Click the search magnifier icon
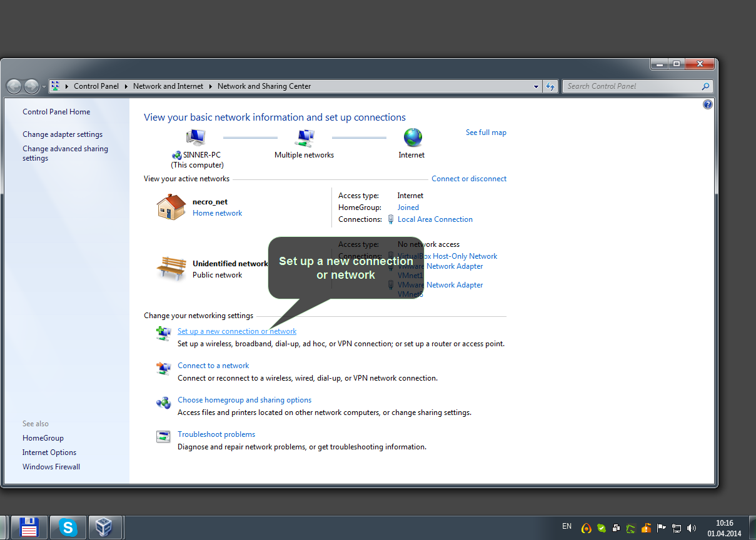Viewport: 756px width, 540px height. click(706, 86)
